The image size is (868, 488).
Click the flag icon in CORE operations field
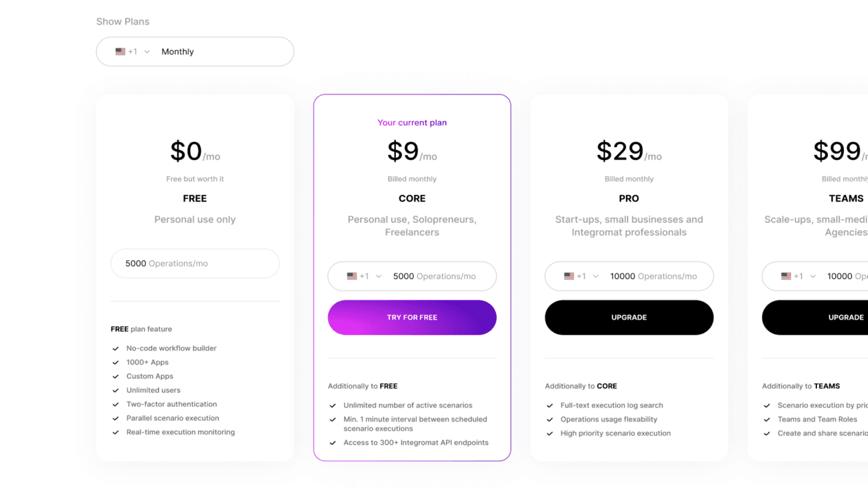click(352, 276)
